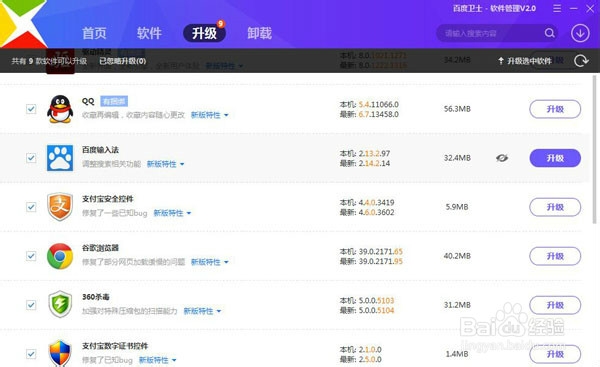Uncheck the 百度输入法 checkbox
Viewport: 600px width, 367px height.
tap(31, 158)
